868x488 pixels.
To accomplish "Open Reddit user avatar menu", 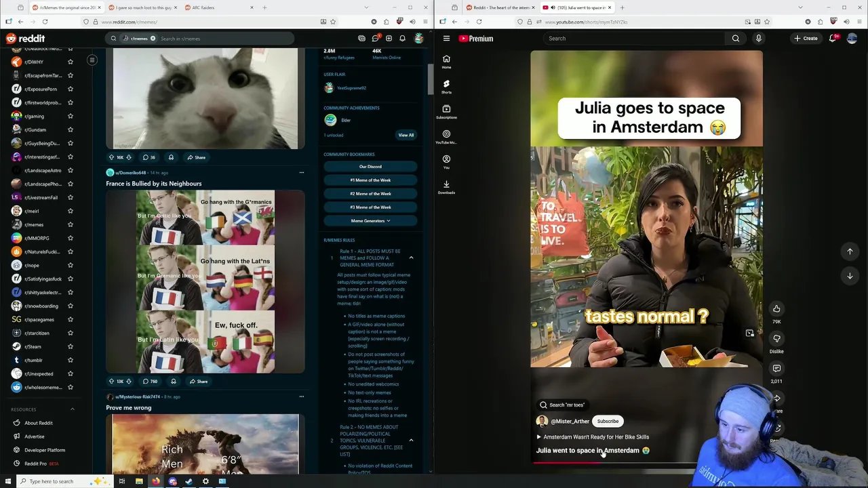I will pyautogui.click(x=418, y=39).
